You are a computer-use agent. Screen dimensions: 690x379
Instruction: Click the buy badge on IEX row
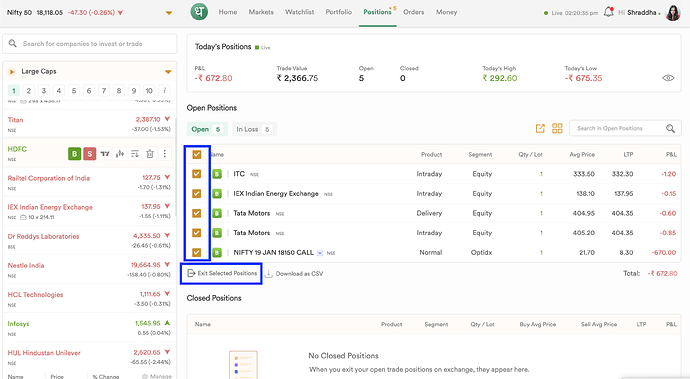pos(217,193)
